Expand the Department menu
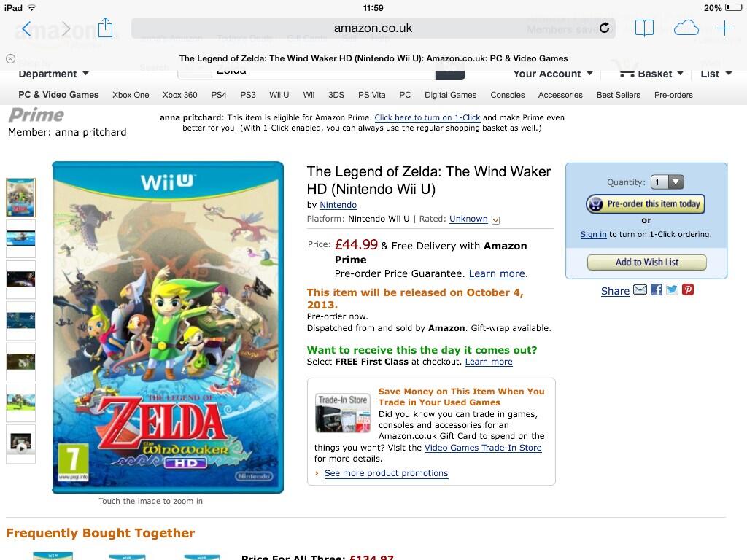Image resolution: width=747 pixels, height=560 pixels. click(x=54, y=74)
